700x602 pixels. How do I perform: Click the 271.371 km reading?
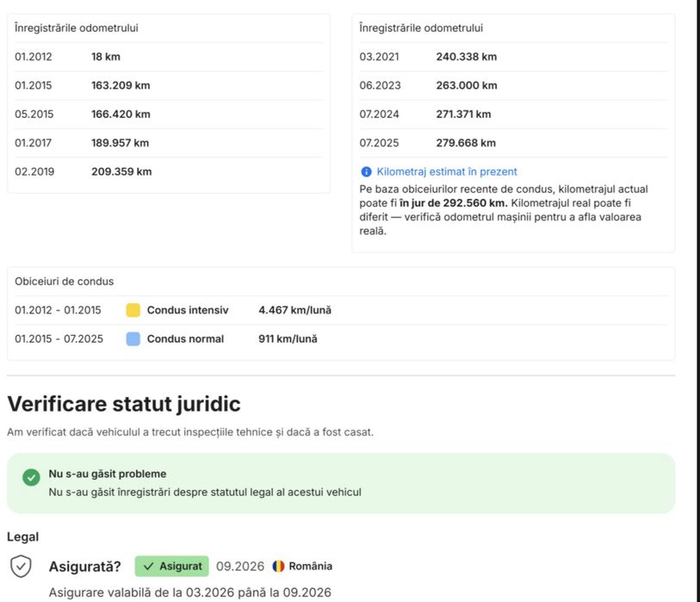463,114
